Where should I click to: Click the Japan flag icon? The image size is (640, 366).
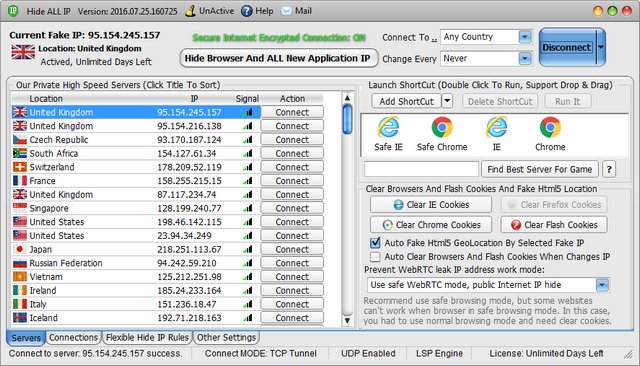tap(20, 249)
